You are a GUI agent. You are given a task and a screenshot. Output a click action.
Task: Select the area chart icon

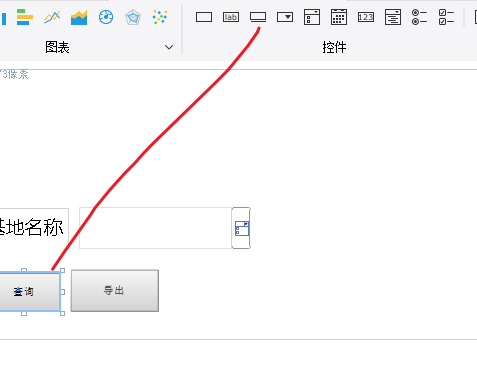[x=79, y=17]
